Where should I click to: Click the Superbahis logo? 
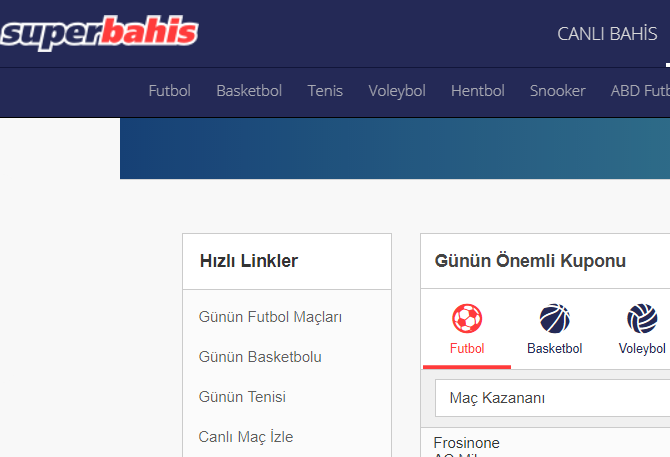point(100,33)
